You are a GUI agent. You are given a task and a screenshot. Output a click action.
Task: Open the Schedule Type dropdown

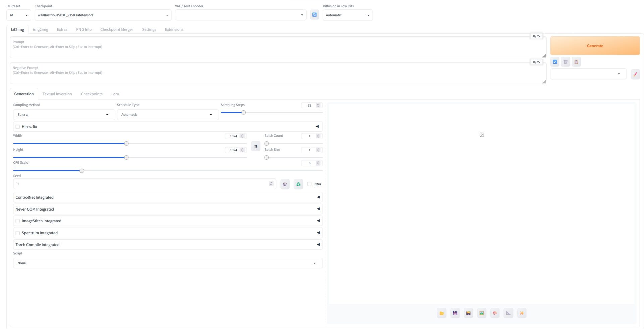tap(168, 115)
